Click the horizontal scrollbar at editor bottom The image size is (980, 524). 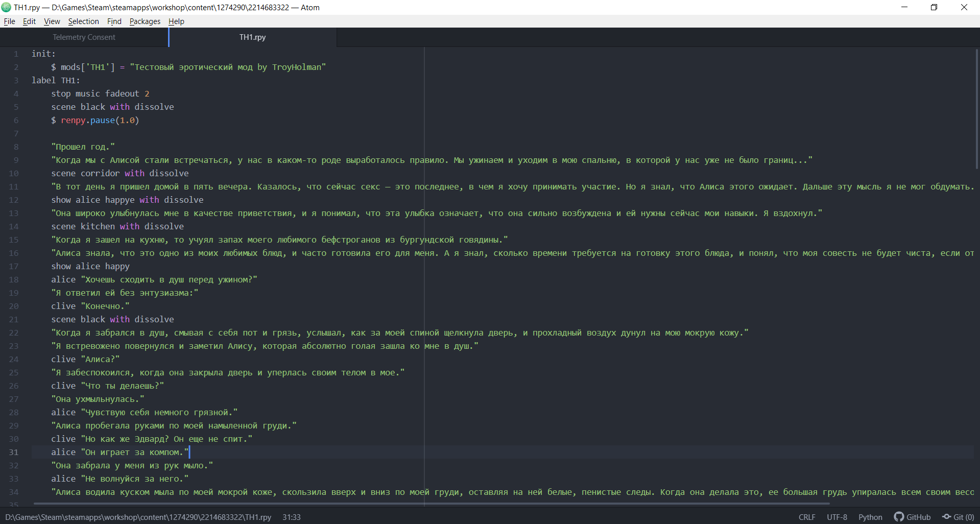click(x=409, y=504)
